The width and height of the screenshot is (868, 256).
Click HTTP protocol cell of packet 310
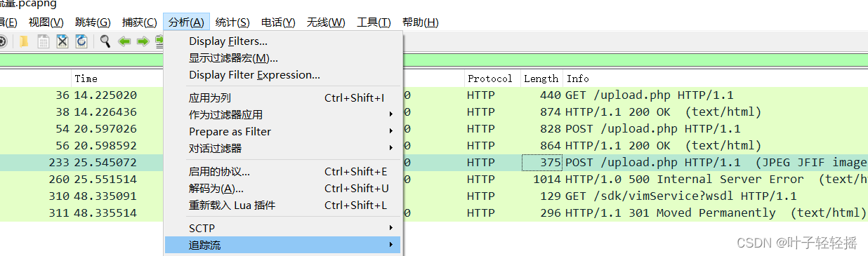481,196
